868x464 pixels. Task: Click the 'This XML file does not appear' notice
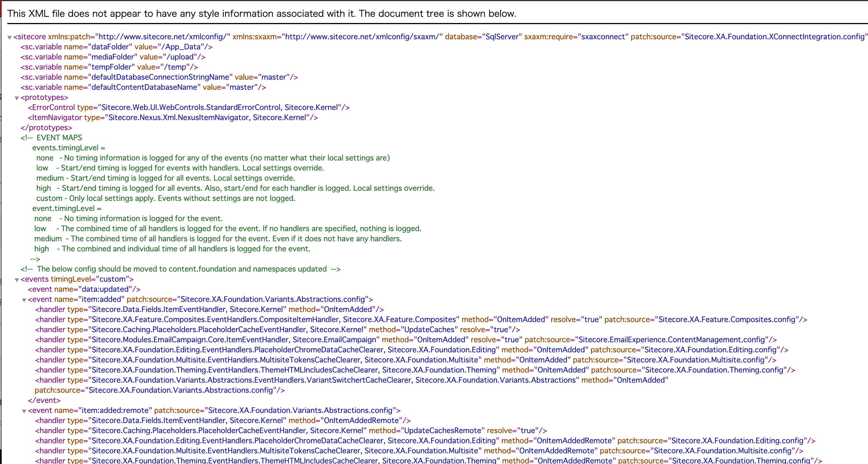(x=262, y=13)
